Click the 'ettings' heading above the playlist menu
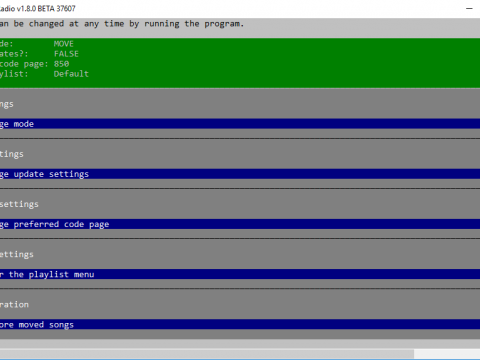Viewport: 480px width, 360px height. pyautogui.click(x=17, y=254)
